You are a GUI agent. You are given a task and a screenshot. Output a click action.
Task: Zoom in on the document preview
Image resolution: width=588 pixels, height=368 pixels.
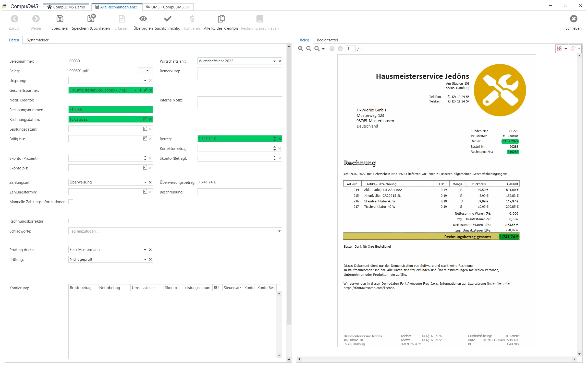[x=301, y=49]
